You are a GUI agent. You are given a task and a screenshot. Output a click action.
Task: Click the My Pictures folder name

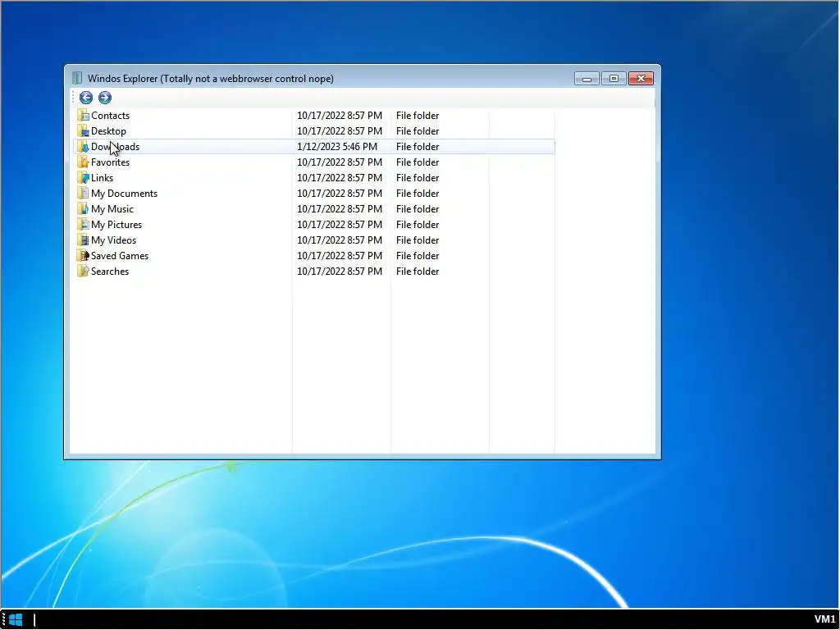pos(116,224)
